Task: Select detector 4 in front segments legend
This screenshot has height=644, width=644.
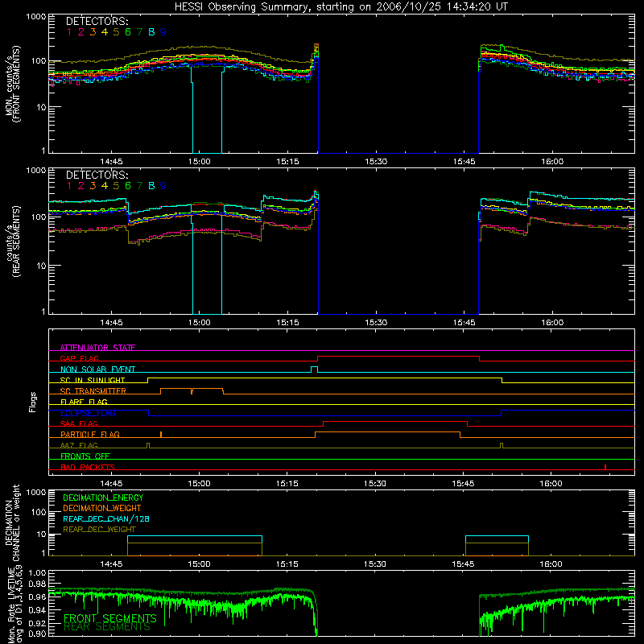Action: [x=105, y=32]
